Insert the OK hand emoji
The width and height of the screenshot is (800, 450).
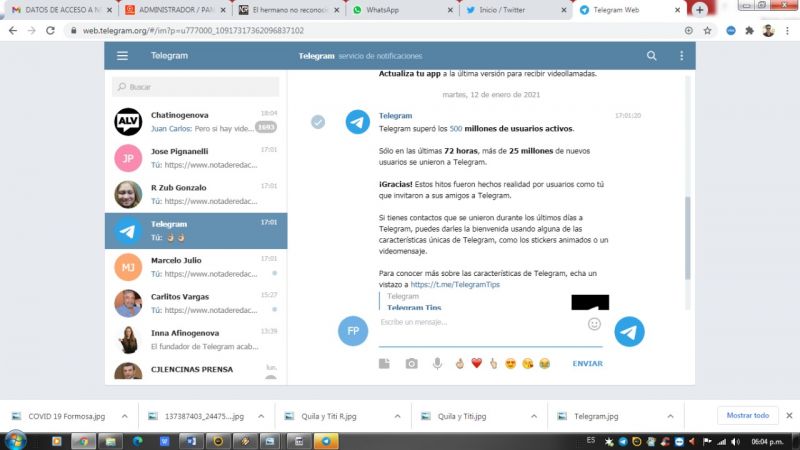tap(460, 363)
